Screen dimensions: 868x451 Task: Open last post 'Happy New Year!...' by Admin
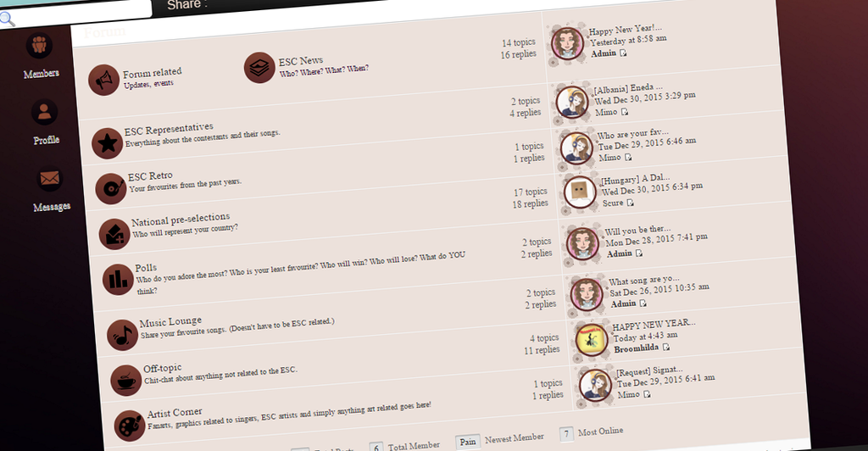625,29
